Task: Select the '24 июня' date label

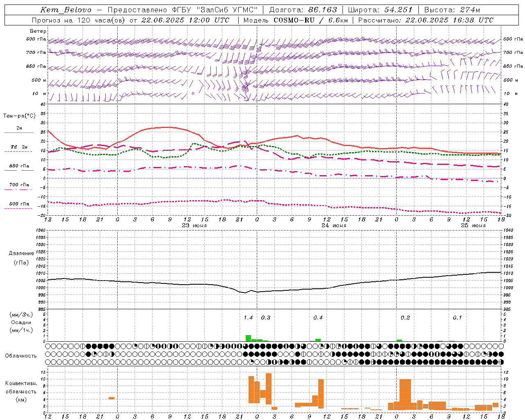Action: 334,226
